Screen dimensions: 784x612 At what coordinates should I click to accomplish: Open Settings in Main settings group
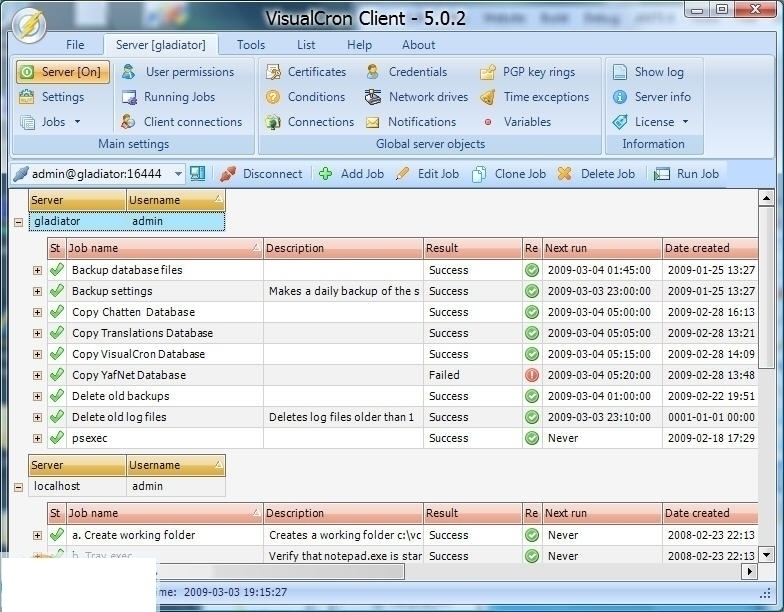pyautogui.click(x=52, y=97)
